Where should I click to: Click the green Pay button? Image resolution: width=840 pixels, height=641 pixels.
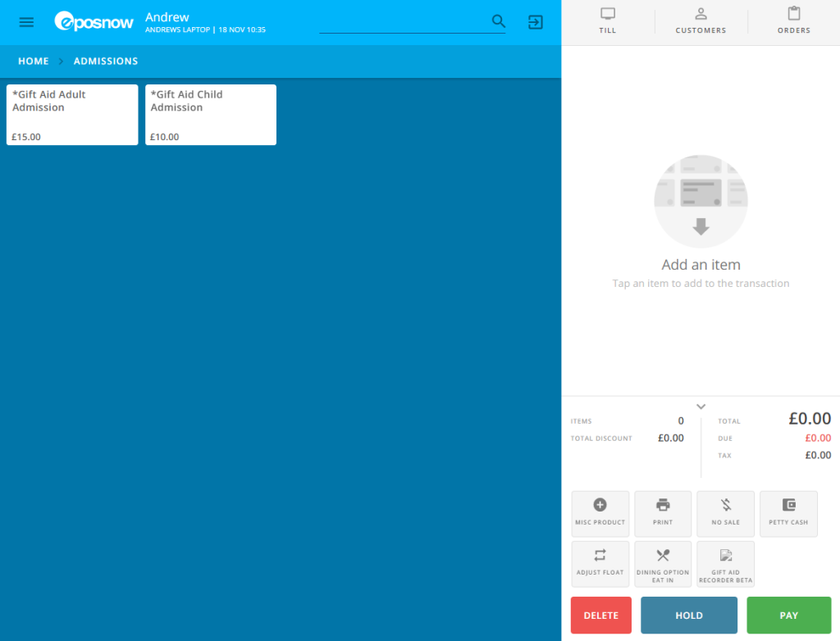[x=789, y=616]
